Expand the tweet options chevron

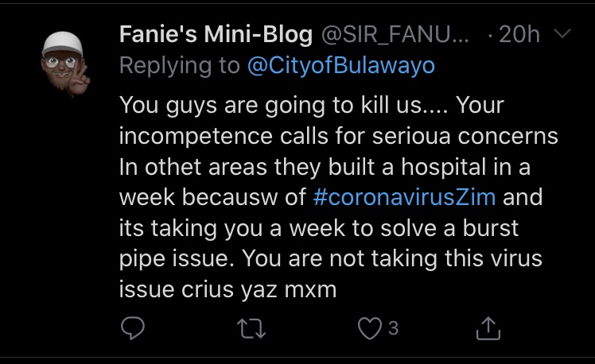(x=562, y=35)
